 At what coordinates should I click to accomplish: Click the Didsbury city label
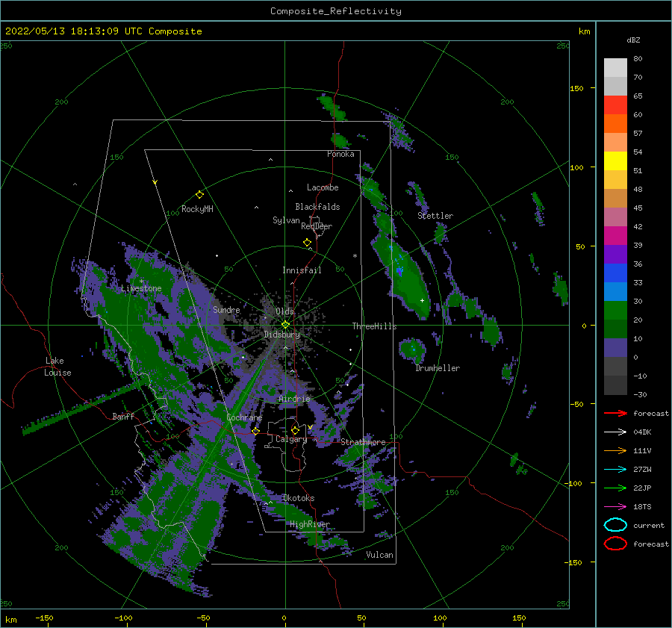(282, 335)
